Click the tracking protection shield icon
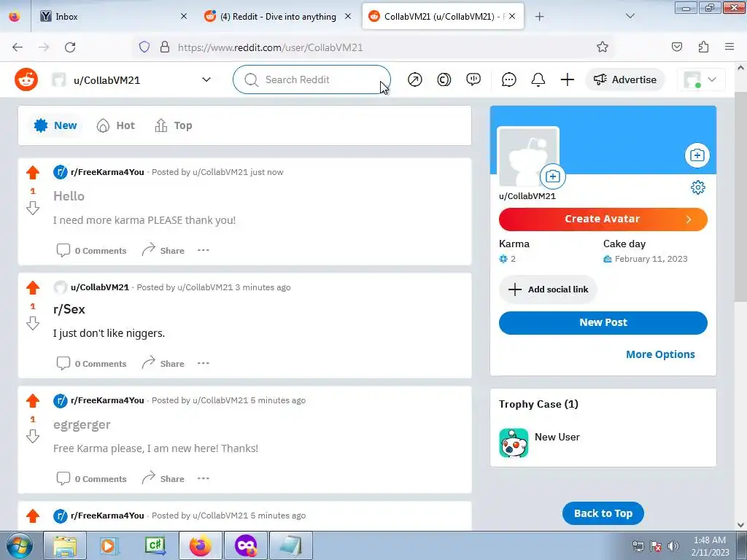Viewport: 747px width, 560px height. coord(144,47)
